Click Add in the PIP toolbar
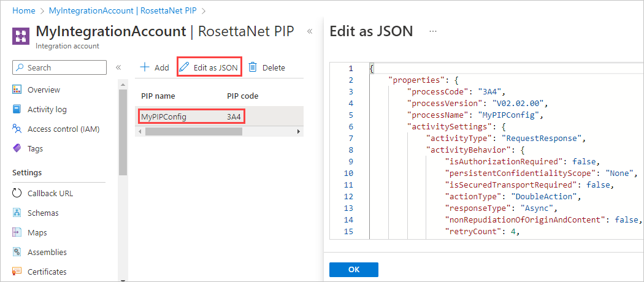Image resolution: width=644 pixels, height=282 pixels. [x=154, y=67]
